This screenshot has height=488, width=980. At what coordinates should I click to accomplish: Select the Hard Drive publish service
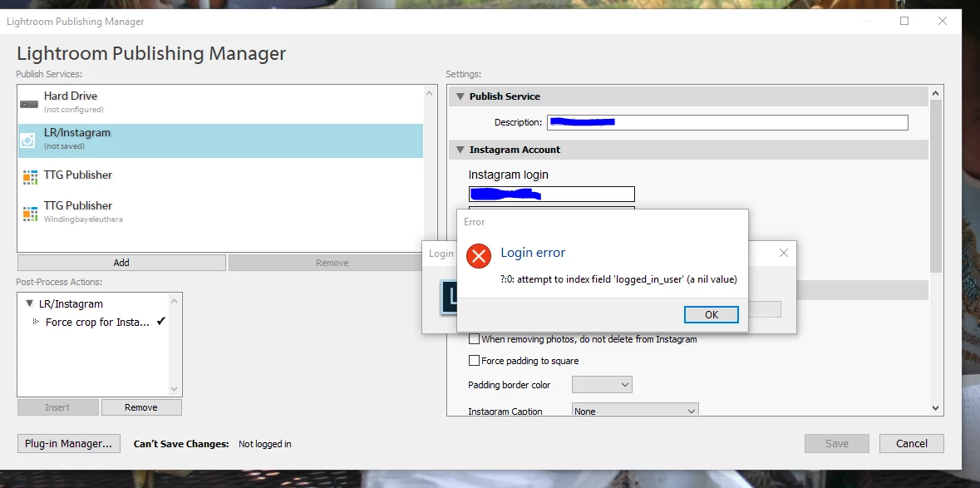coord(220,104)
